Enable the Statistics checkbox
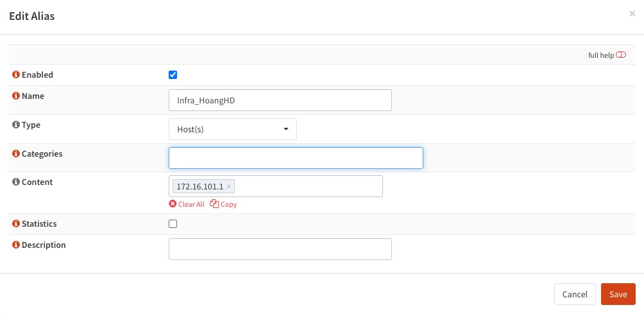 (x=173, y=223)
